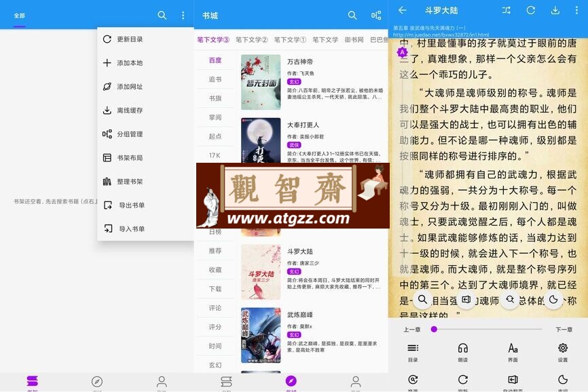This screenshot has width=588, height=392.
Task: Open the reader 设置 gear
Action: pyautogui.click(x=562, y=352)
